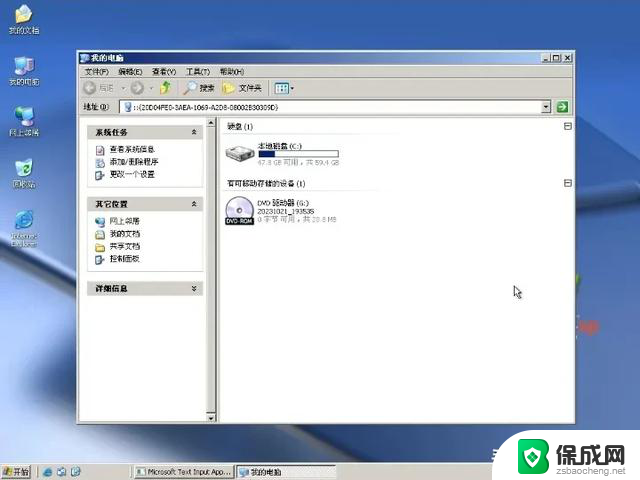Screen dimensions: 640x480
Task: Minimize the 我的电脑 window
Action: 546,58
